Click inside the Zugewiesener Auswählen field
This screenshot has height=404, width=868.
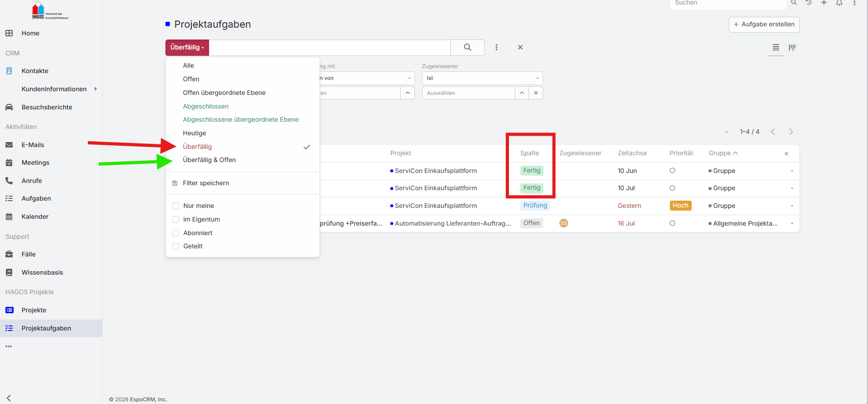(468, 93)
